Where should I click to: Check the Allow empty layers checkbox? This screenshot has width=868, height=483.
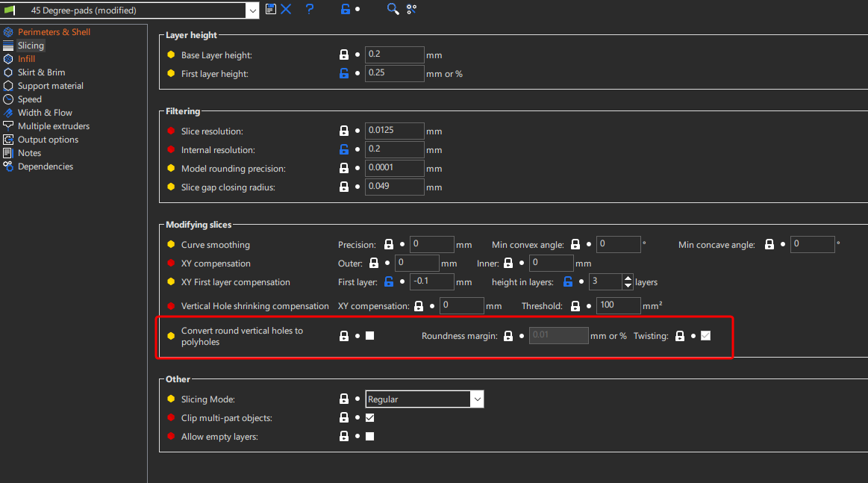(369, 437)
